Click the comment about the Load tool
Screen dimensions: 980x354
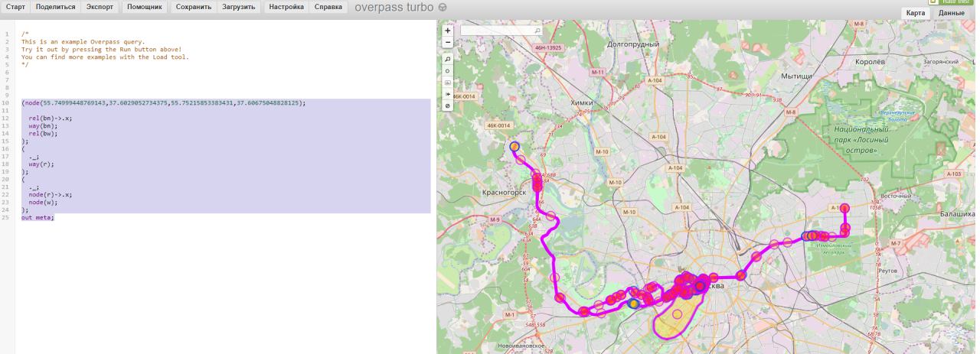(105, 57)
